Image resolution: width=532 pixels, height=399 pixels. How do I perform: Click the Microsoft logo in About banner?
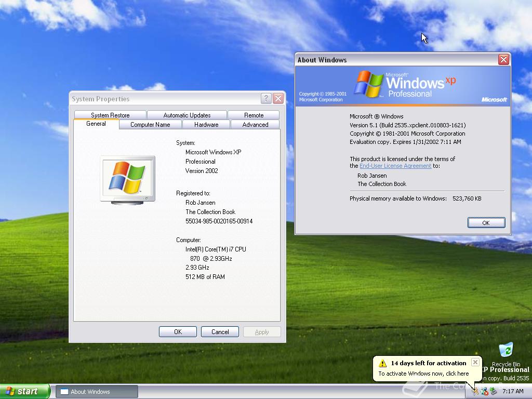(x=494, y=99)
